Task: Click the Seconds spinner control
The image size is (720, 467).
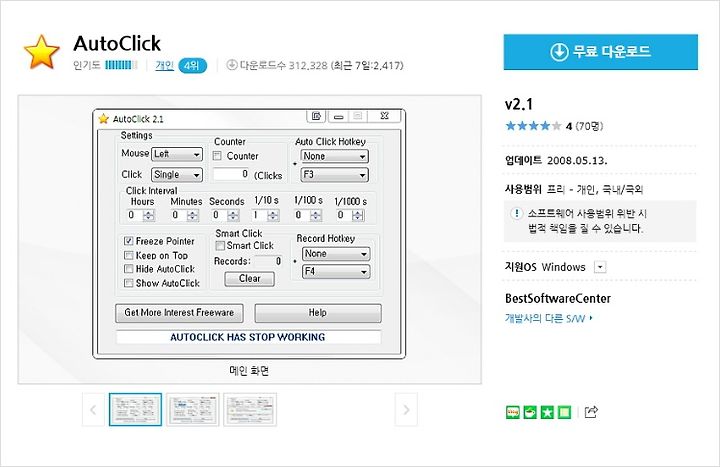Action: 233,215
